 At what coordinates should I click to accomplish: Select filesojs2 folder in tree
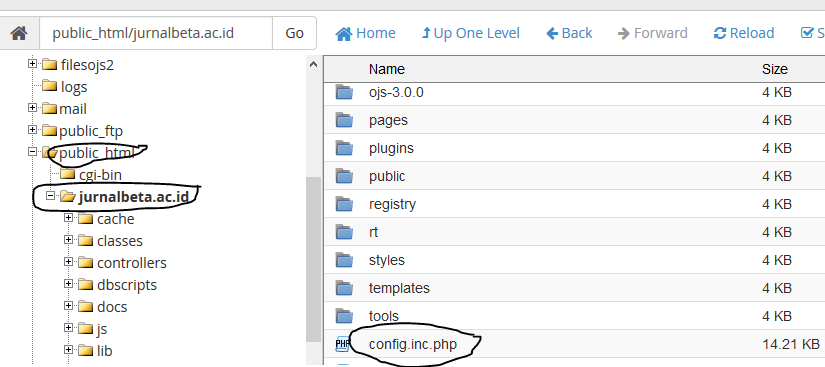(87, 65)
